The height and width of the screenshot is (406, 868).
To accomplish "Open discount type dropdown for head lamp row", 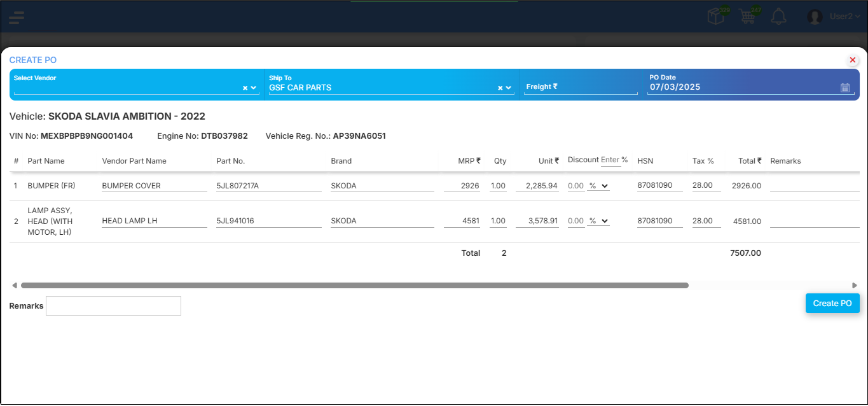I will click(x=598, y=221).
